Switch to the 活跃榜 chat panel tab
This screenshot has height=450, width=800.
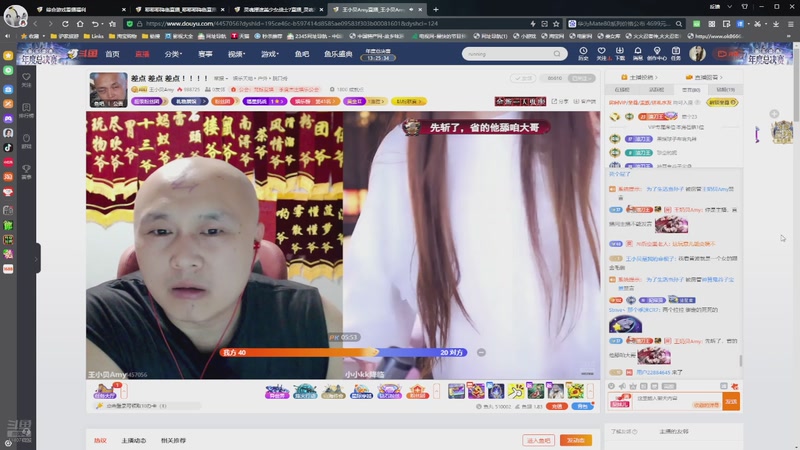click(656, 90)
